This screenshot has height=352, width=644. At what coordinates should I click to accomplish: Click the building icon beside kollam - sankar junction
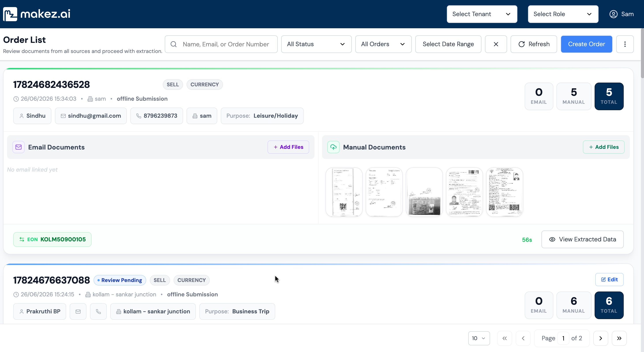88,295
